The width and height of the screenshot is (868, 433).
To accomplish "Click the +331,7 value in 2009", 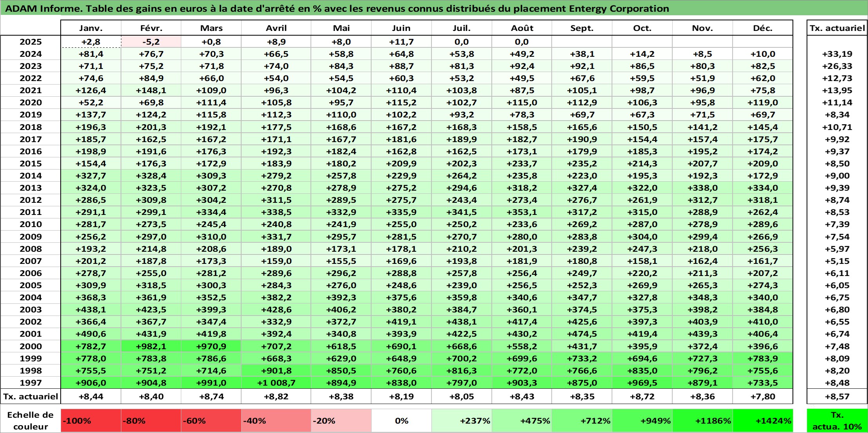I will click(x=276, y=237).
